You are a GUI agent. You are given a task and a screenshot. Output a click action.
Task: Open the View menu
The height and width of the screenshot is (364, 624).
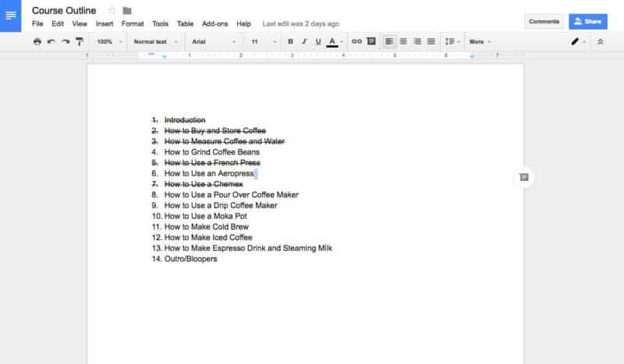click(80, 24)
